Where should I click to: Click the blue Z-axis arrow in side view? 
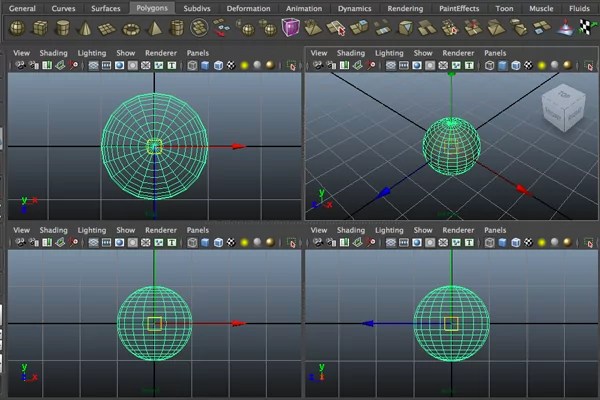(368, 323)
